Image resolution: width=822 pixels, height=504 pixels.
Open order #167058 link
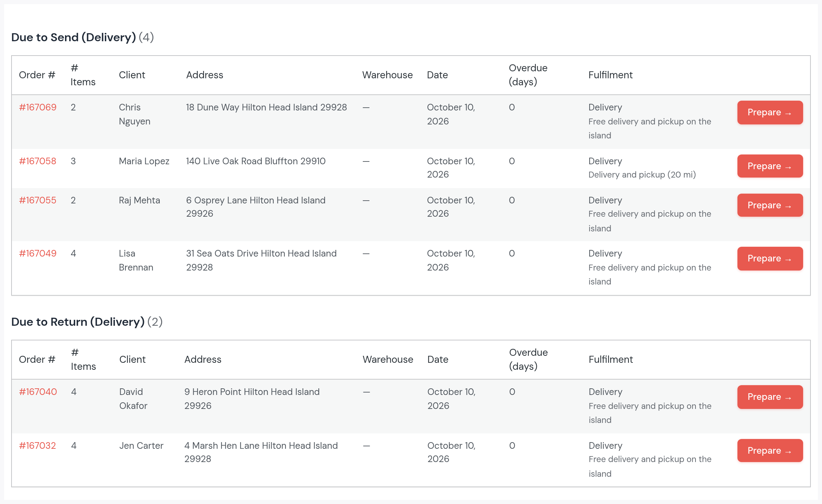[x=38, y=161]
